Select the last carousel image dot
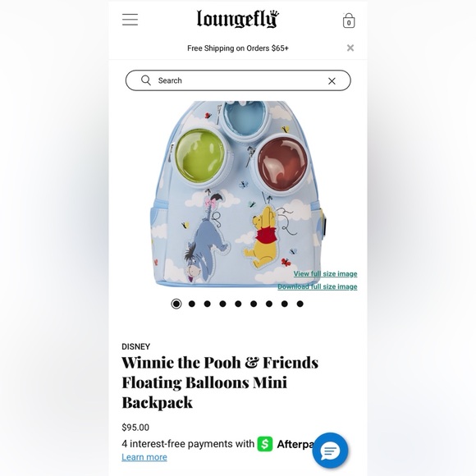This screenshot has height=476, width=476. click(x=300, y=304)
